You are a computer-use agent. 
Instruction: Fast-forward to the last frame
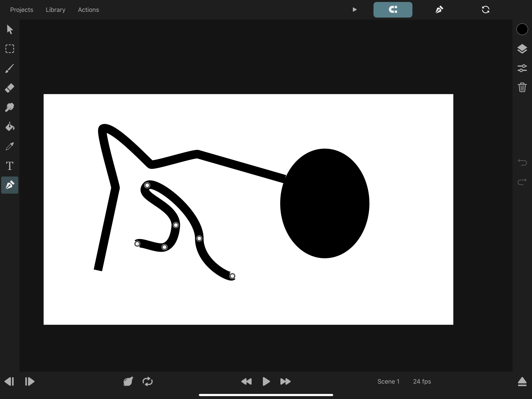(x=285, y=381)
